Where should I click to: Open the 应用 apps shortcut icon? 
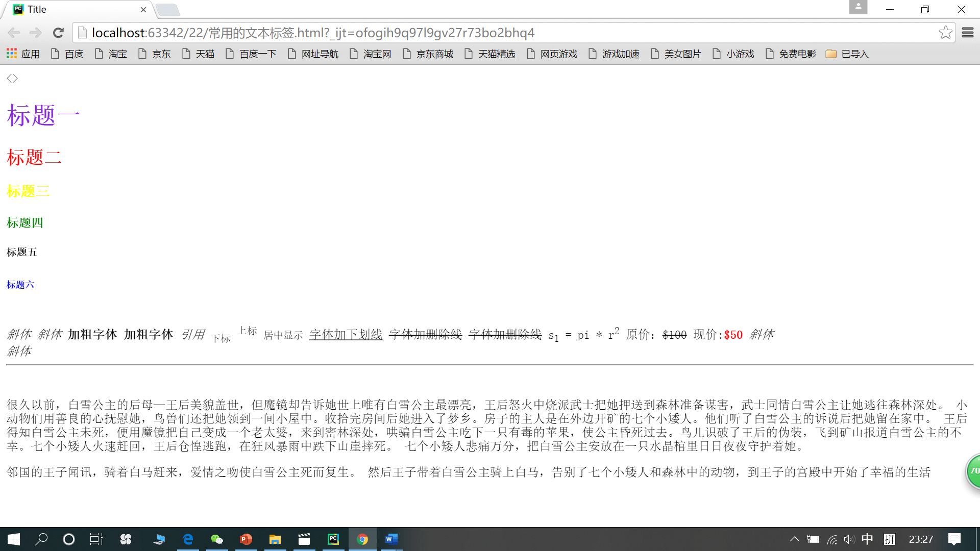pyautogui.click(x=21, y=54)
